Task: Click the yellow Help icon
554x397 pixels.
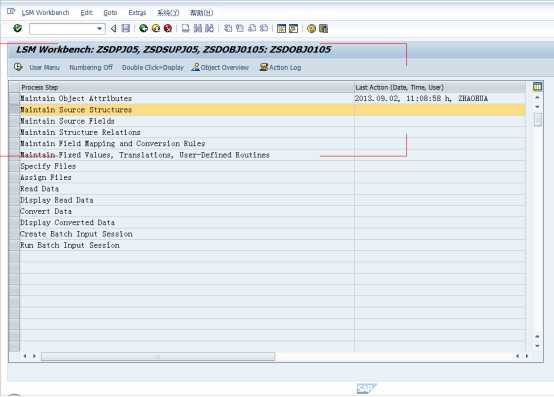Action: [x=311, y=28]
